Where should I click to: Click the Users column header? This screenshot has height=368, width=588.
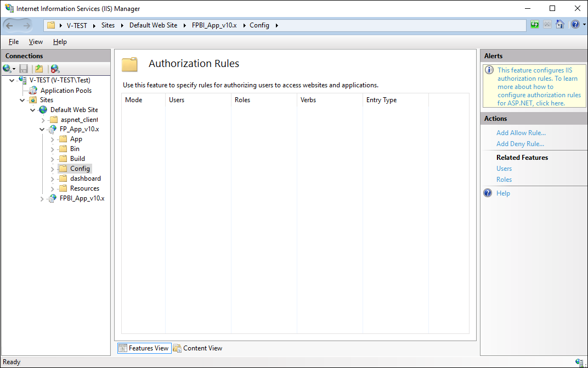177,100
